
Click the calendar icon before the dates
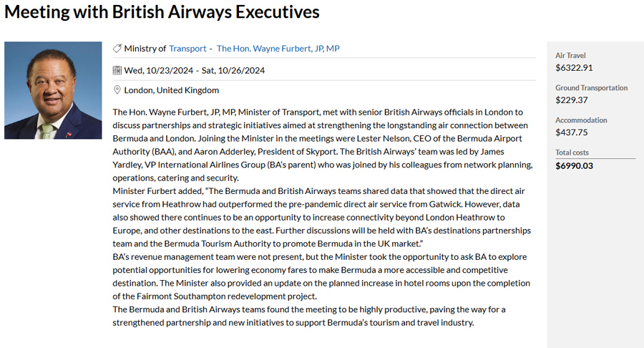coord(117,70)
